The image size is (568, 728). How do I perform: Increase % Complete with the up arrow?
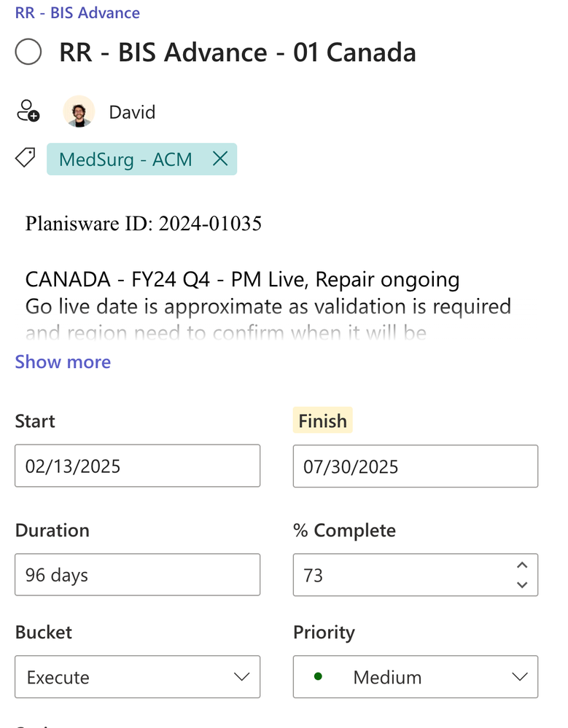[521, 566]
